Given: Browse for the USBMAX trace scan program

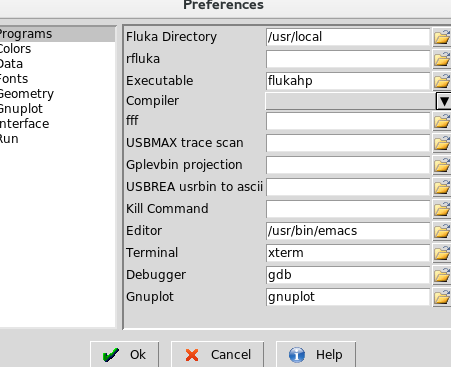Looking at the screenshot, I should [x=442, y=143].
